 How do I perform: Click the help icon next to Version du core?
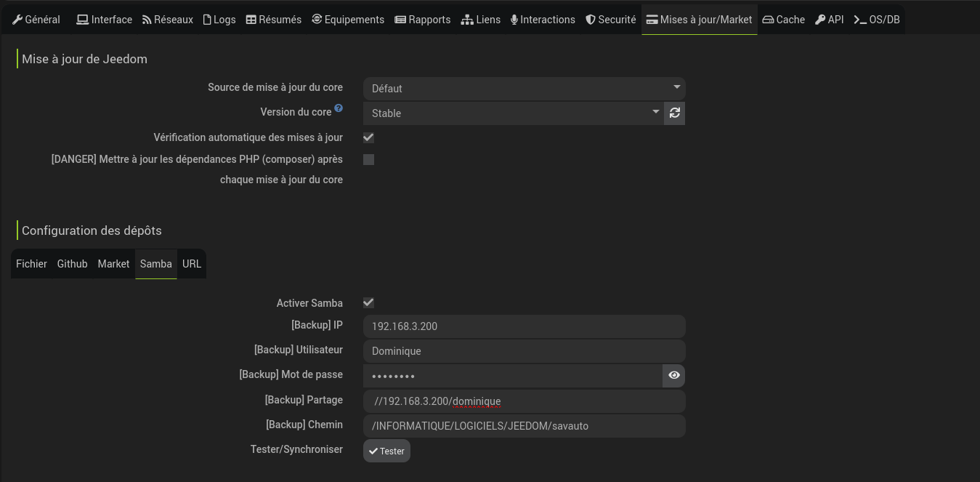339,110
